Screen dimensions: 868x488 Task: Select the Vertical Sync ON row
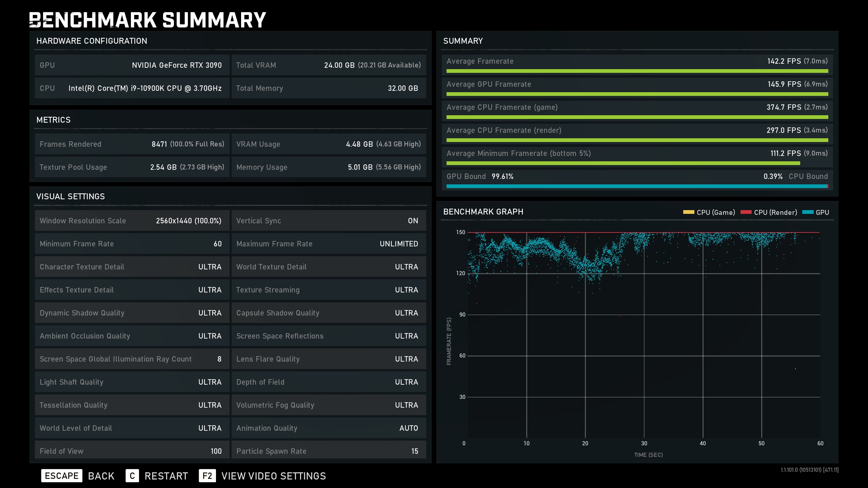coord(328,221)
